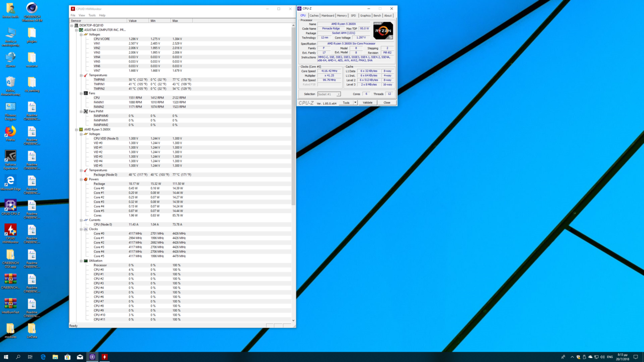Collapse the Utilization group
The image size is (644, 362).
pos(81,260)
